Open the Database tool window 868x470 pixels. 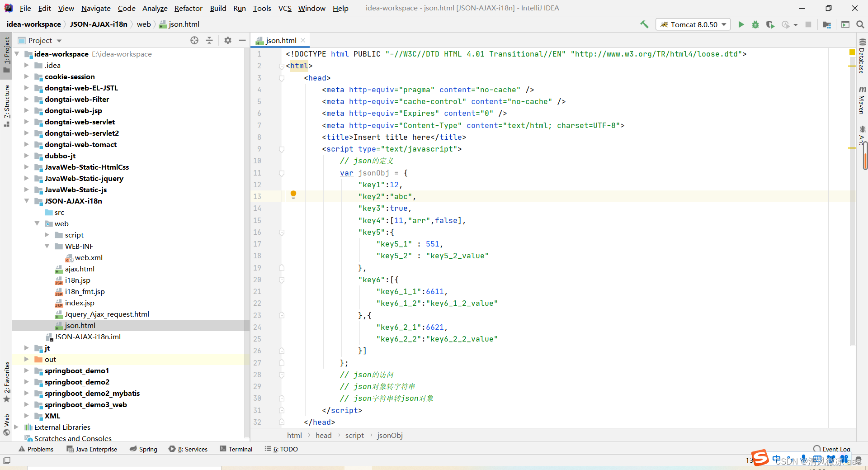[x=862, y=57]
